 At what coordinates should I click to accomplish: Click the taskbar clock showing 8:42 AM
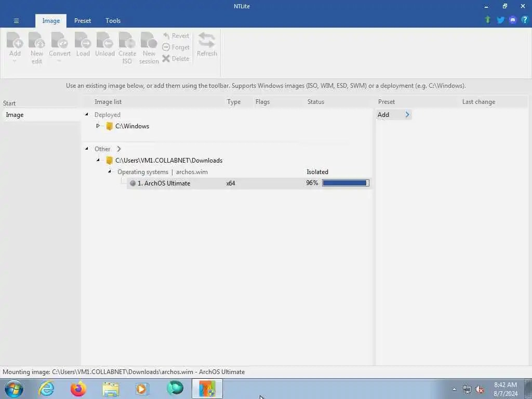point(506,389)
